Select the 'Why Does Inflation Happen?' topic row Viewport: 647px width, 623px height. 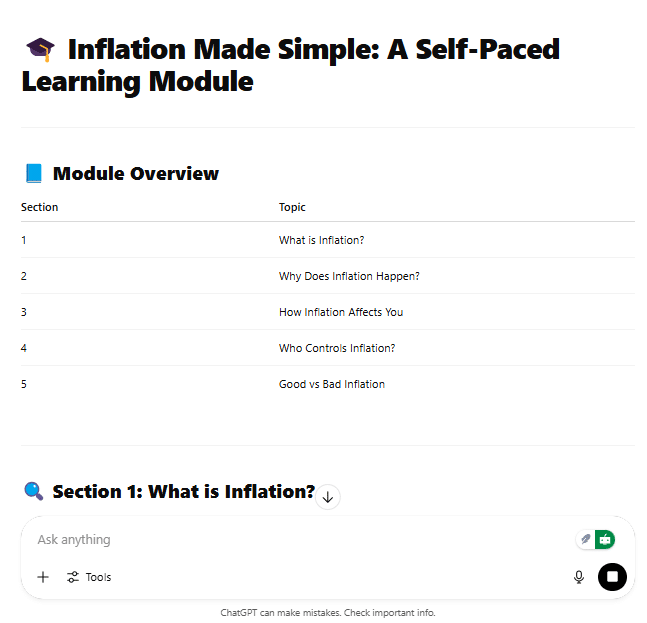328,276
